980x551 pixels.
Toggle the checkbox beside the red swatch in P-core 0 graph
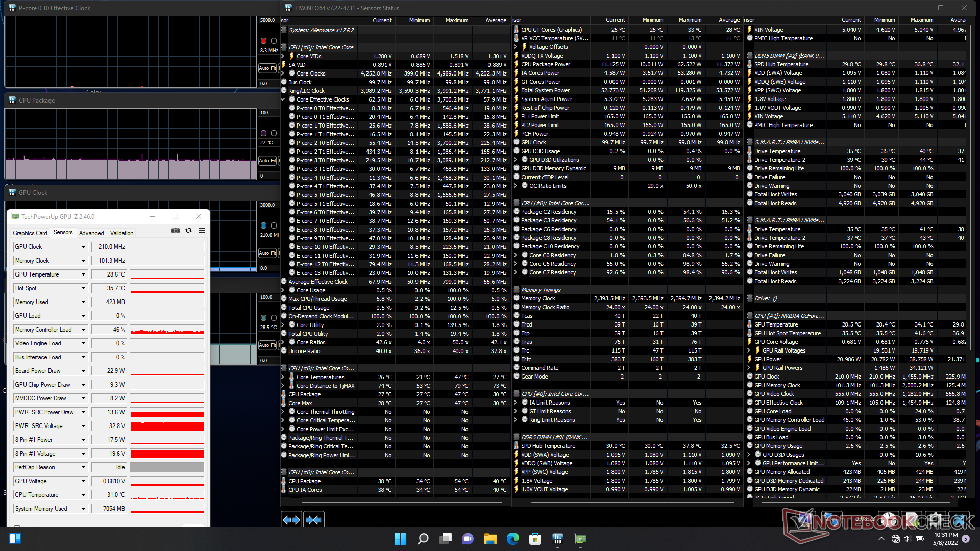tap(274, 41)
